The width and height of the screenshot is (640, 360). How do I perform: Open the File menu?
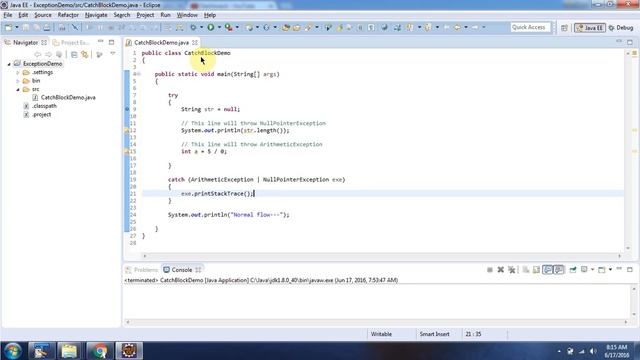(8, 15)
